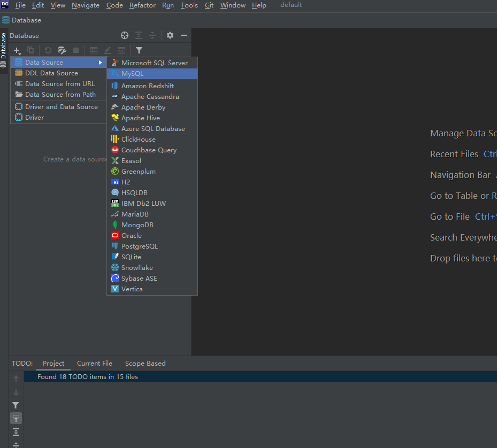Open the Git menu
Screen dimensions: 497x448
(x=209, y=5)
